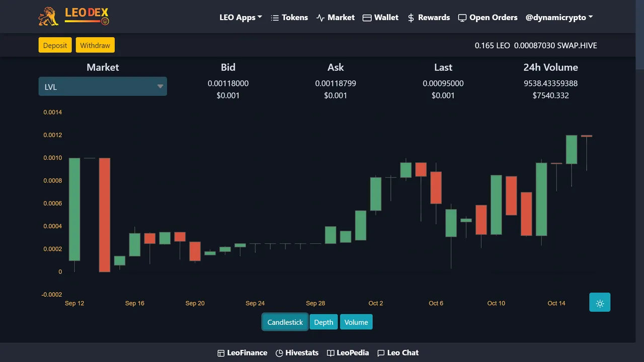
Task: Click the Market pulse icon
Action: (320, 18)
